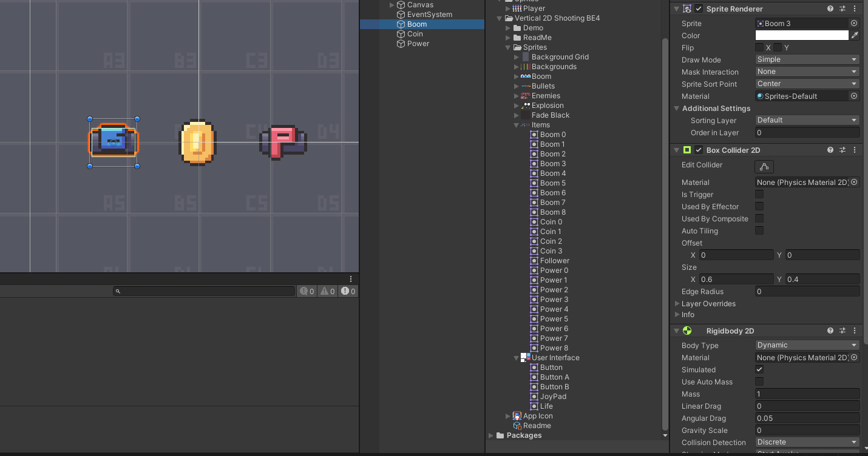Open the white Color swatch picker
The height and width of the screenshot is (456, 868).
tap(802, 35)
